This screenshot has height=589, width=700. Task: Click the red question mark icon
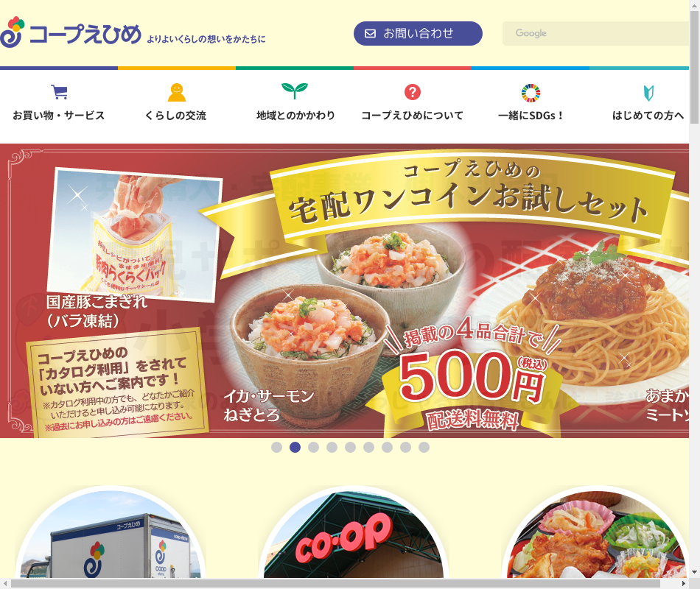(x=413, y=92)
